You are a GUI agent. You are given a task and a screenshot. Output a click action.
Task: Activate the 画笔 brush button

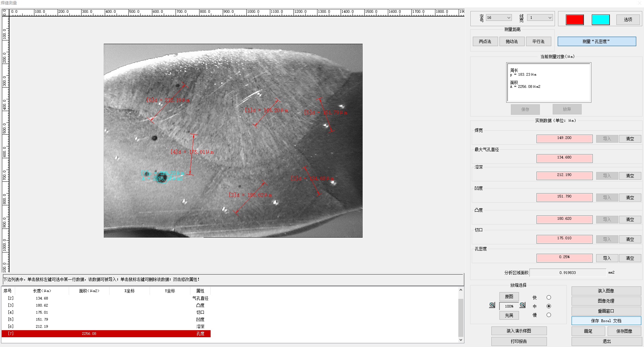pos(588,331)
